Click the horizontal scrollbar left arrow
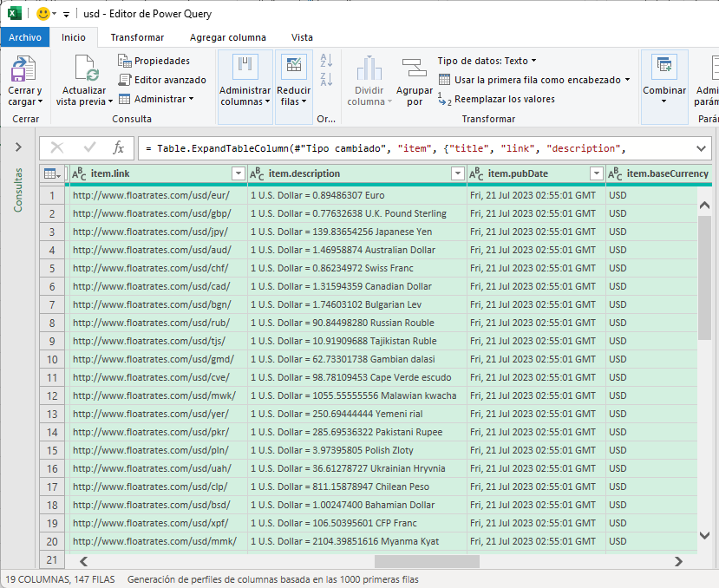719x588 pixels. click(83, 561)
